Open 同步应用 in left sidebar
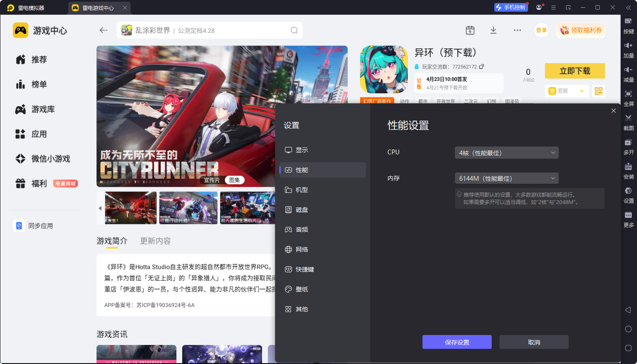 34,226
